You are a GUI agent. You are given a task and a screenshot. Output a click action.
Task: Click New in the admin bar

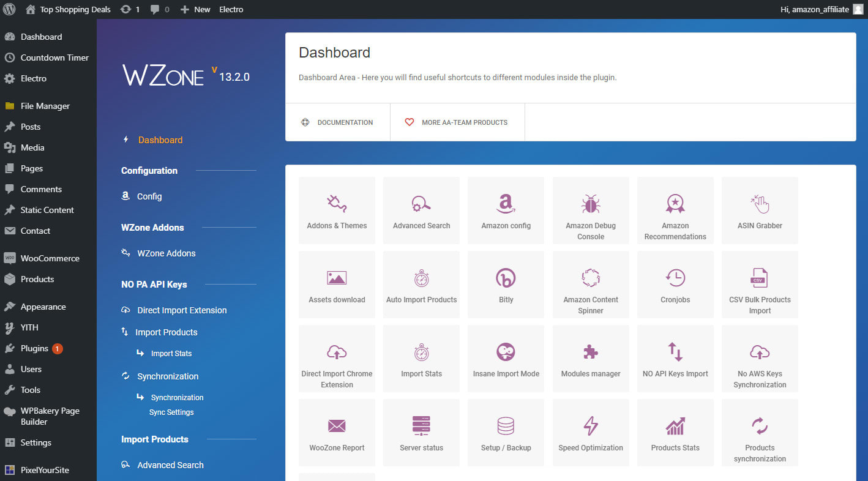[195, 9]
